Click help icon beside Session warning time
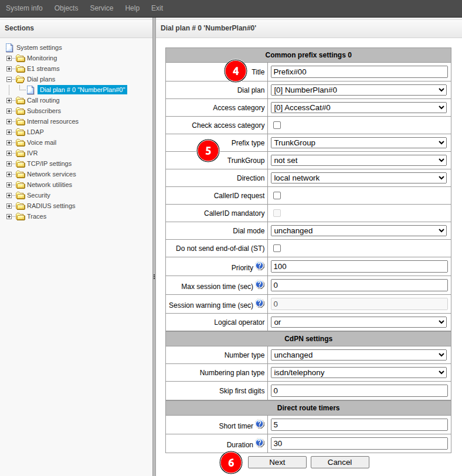 [260, 304]
